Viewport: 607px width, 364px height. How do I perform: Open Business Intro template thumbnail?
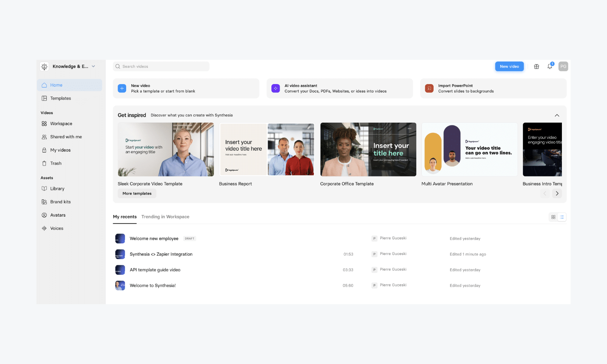(x=542, y=149)
